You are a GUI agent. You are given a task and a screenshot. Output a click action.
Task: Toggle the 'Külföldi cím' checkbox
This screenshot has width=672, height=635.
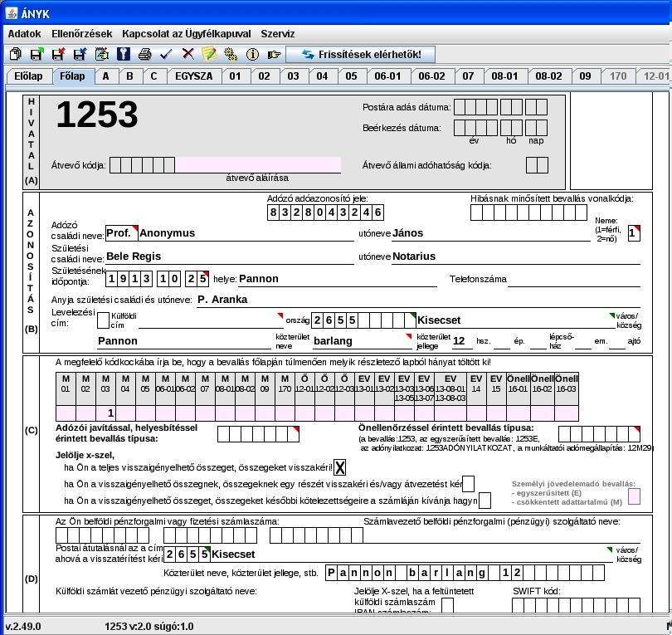point(103,320)
